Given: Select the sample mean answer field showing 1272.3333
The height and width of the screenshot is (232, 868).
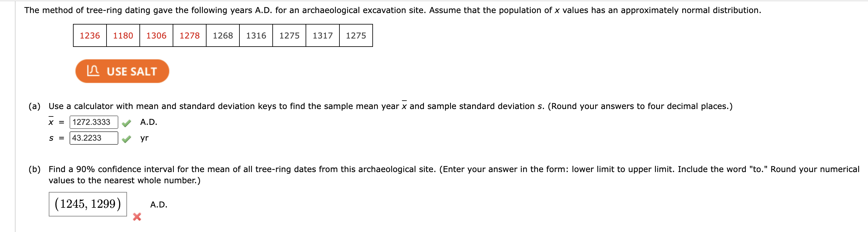Looking at the screenshot, I should 94,123.
